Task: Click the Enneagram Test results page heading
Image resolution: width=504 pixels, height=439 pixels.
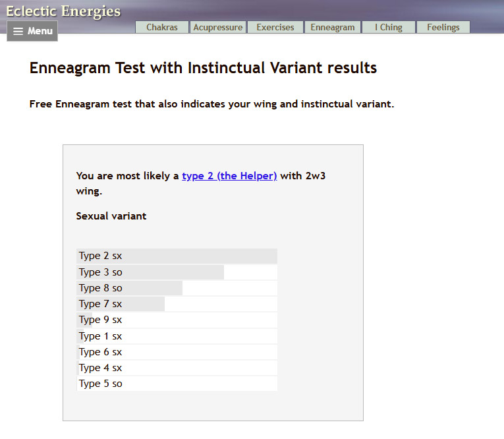Action: [203, 68]
